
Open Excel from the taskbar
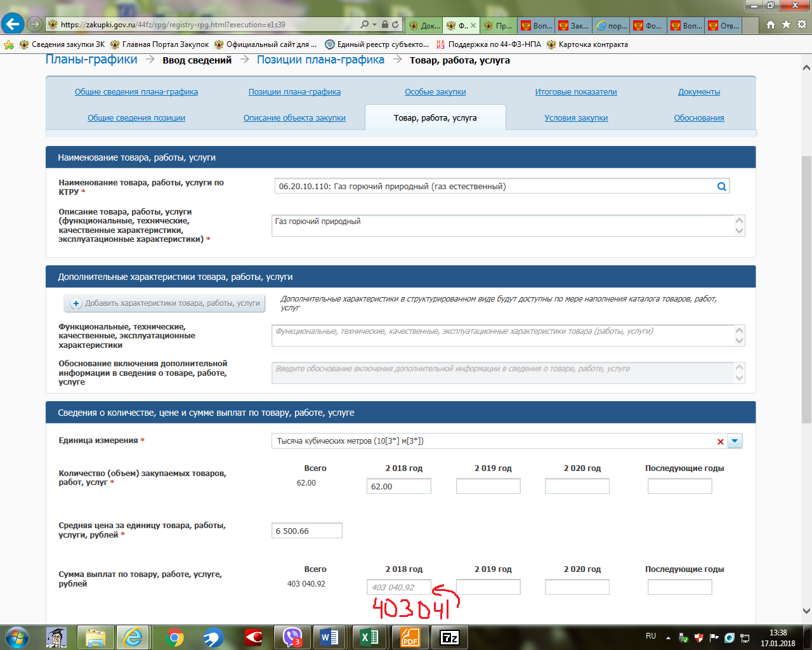(370, 637)
